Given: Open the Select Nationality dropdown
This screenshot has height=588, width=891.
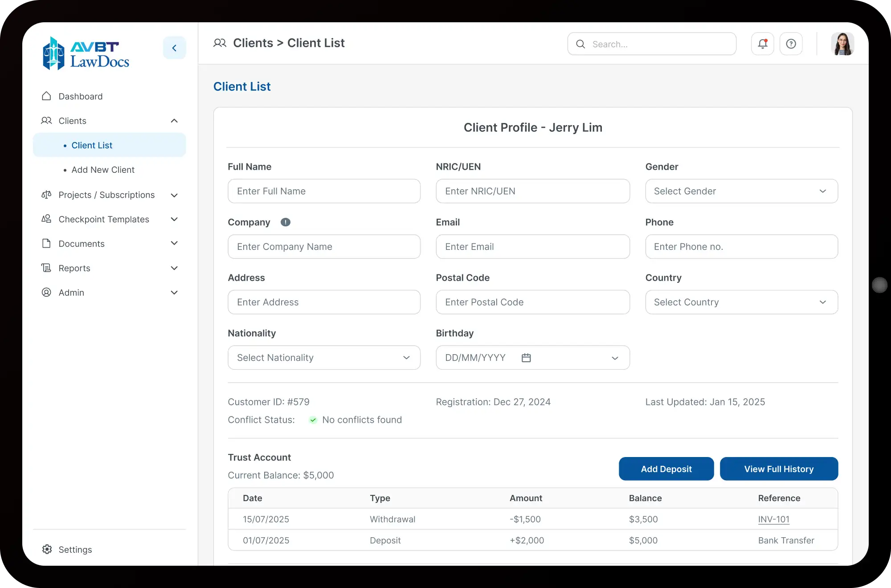Looking at the screenshot, I should pos(324,358).
